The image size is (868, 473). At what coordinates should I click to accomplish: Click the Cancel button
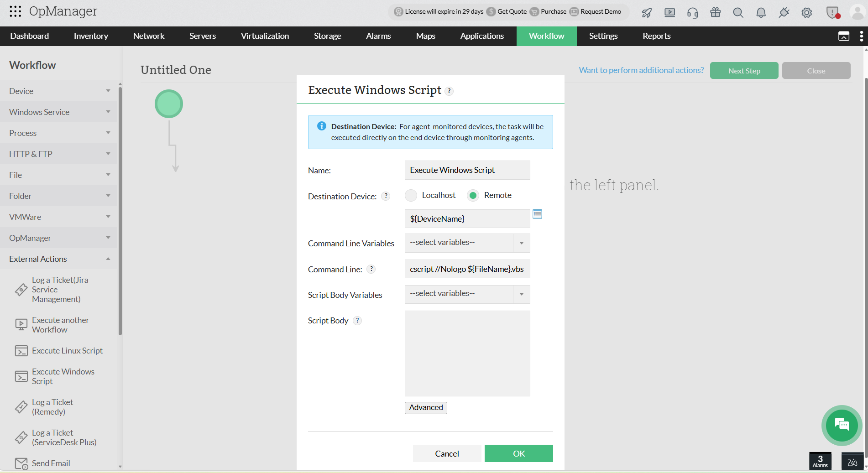pyautogui.click(x=447, y=453)
